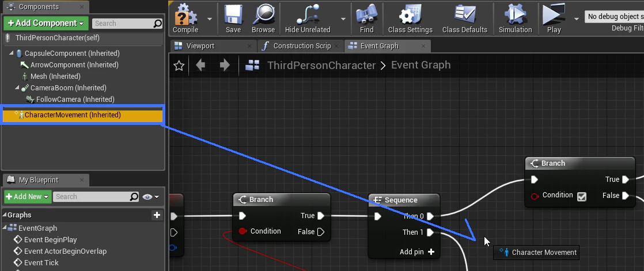Click the False pin of left Branch node
This screenshot has height=271, width=644.
pyautogui.click(x=321, y=232)
